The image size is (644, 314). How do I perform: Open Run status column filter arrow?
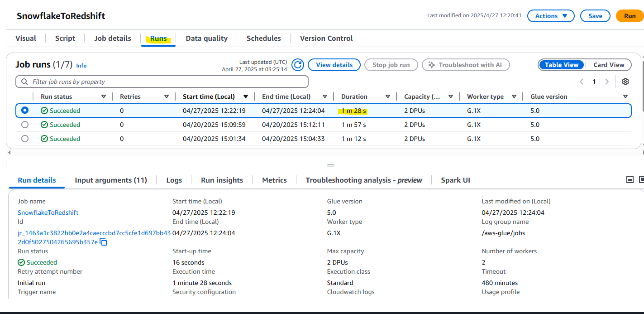pos(104,97)
